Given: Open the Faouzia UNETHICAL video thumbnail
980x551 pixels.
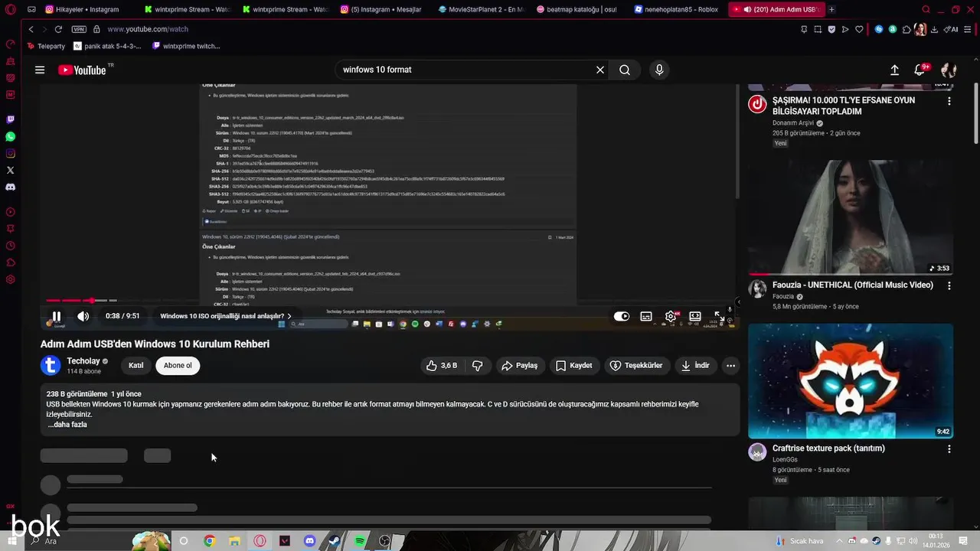Looking at the screenshot, I should (851, 217).
